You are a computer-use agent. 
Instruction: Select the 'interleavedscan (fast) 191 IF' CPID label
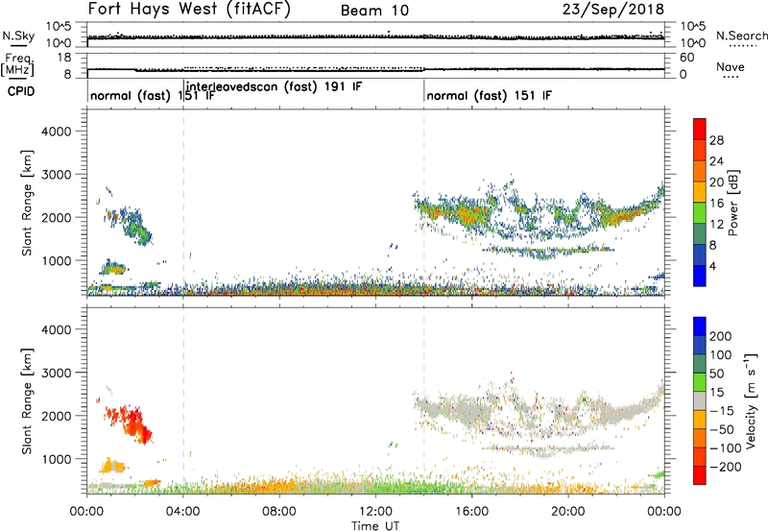tap(274, 86)
